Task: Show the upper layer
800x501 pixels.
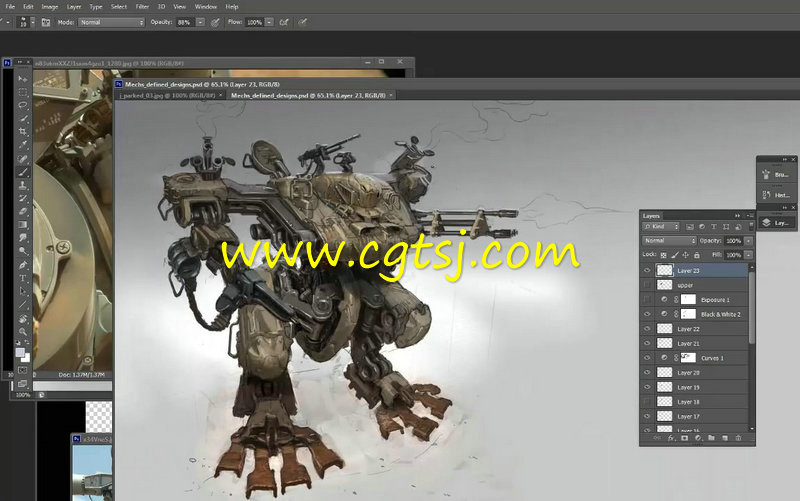Action: pos(647,285)
